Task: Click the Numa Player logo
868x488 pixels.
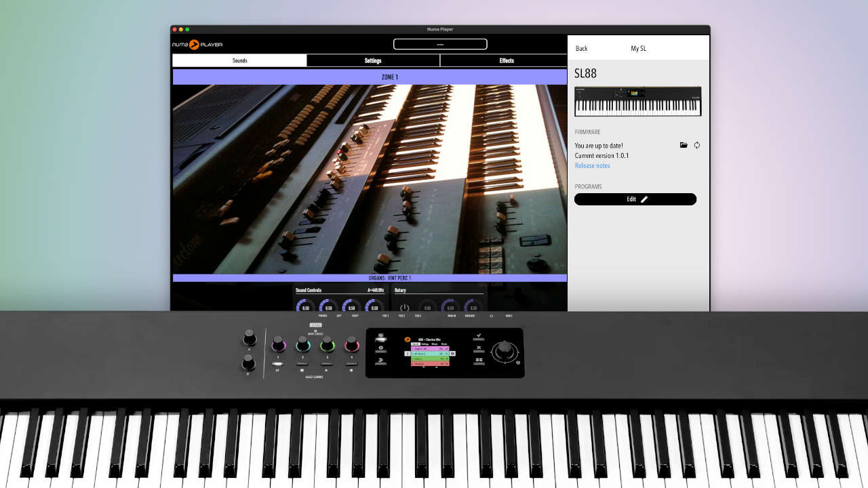Action: tap(197, 44)
